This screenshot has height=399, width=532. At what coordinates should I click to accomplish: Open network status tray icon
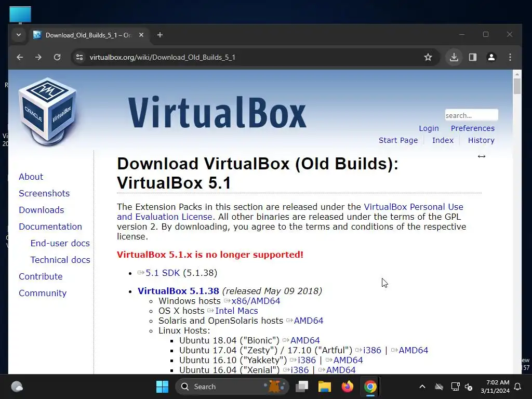tap(455, 387)
